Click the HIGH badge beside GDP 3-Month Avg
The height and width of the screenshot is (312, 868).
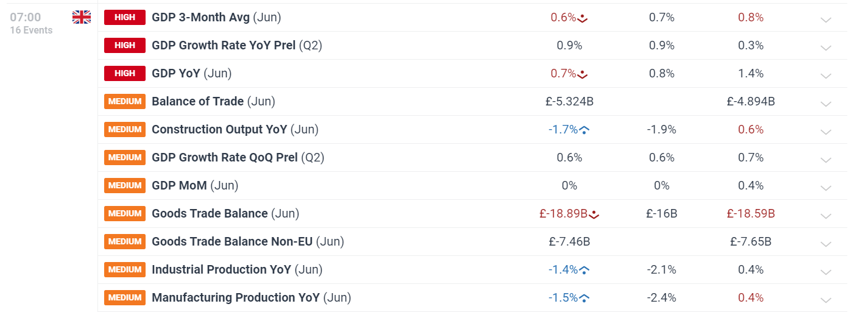(125, 17)
